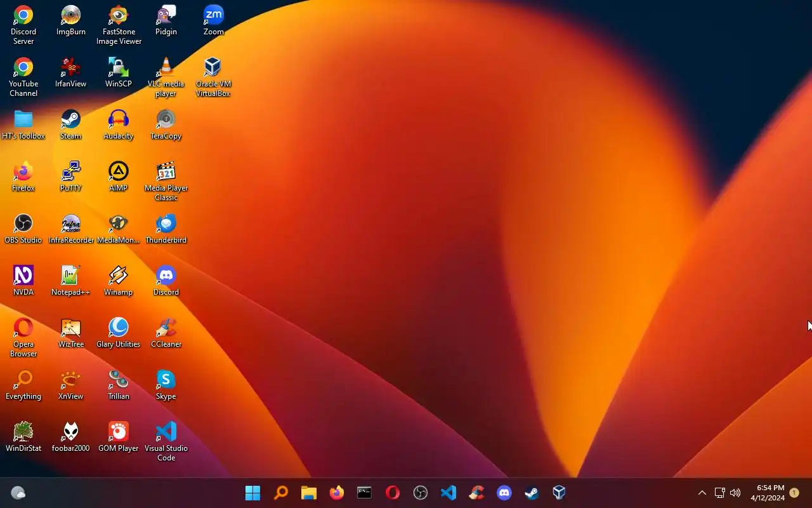Open the Zoom desktop icon
The height and width of the screenshot is (508, 812).
pyautogui.click(x=214, y=21)
